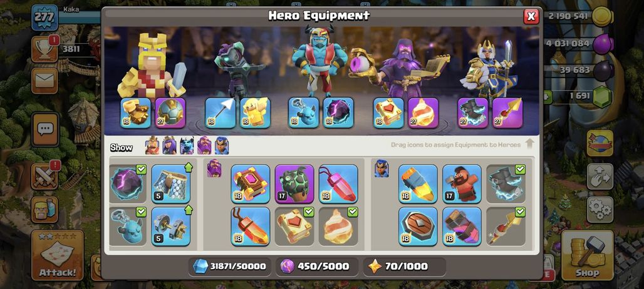This screenshot has width=644, height=289.
Task: Filter by Minion Prince in Show row
Action: [x=187, y=146]
